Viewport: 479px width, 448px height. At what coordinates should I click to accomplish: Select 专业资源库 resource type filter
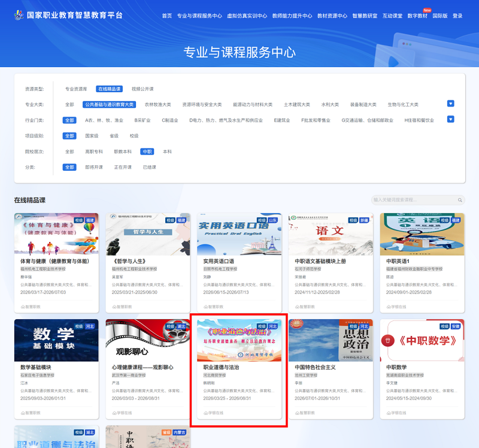click(76, 89)
